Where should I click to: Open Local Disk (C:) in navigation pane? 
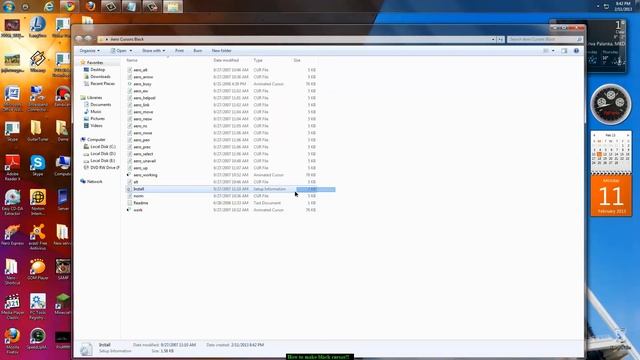click(x=103, y=147)
